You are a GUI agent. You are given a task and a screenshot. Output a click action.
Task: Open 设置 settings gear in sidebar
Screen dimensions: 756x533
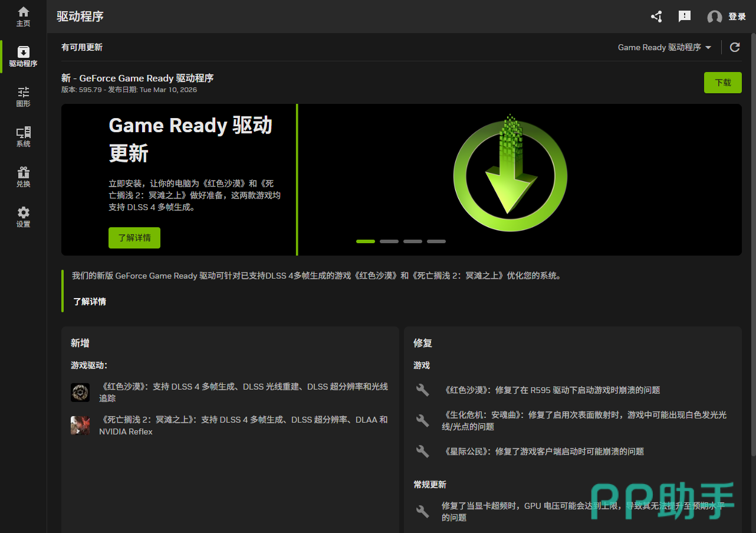23,217
